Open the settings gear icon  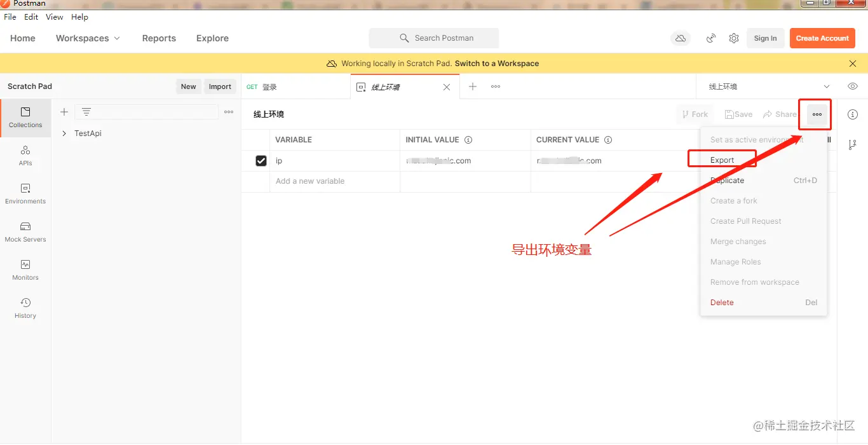[x=734, y=38]
